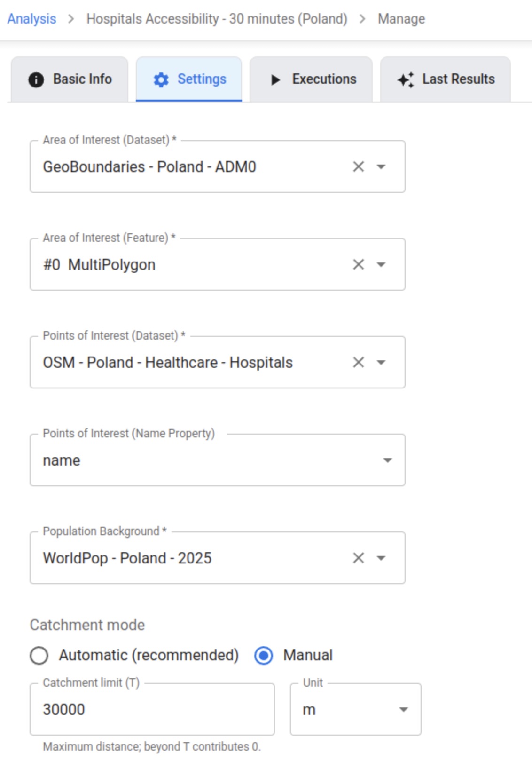
Task: Open the Name Property dropdown arrow
Action: coord(388,460)
